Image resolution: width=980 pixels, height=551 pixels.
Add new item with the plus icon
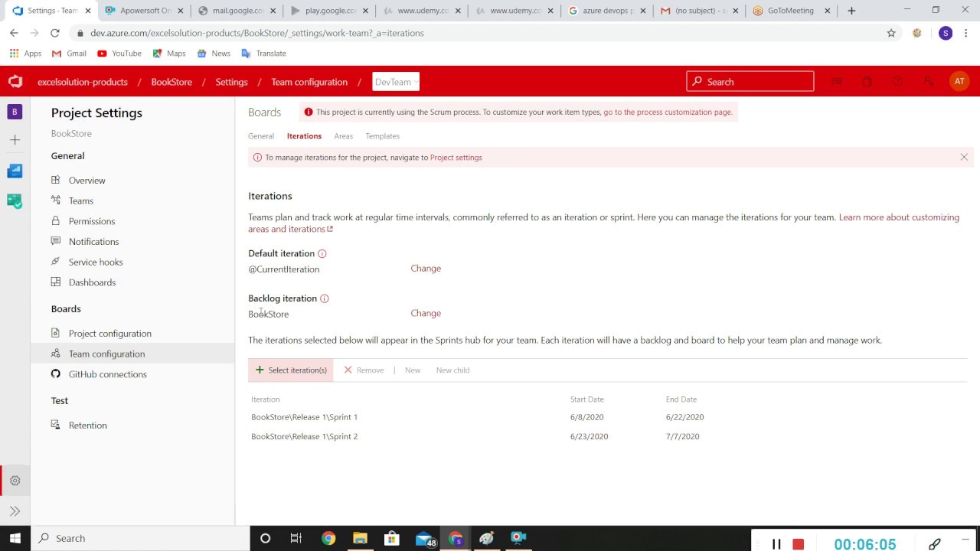point(15,140)
